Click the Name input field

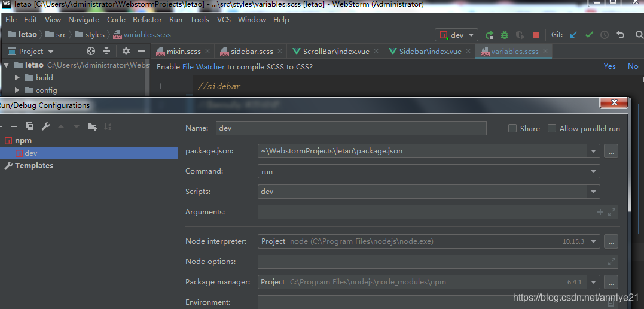351,128
